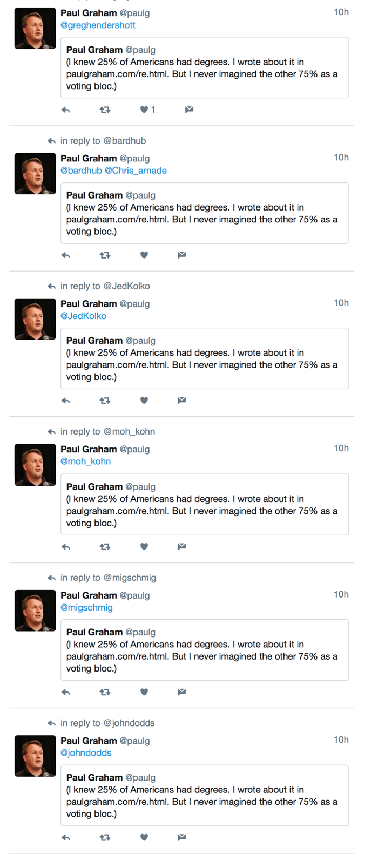Message icon under @migschmig tweet
The image size is (378, 868).
182,692
